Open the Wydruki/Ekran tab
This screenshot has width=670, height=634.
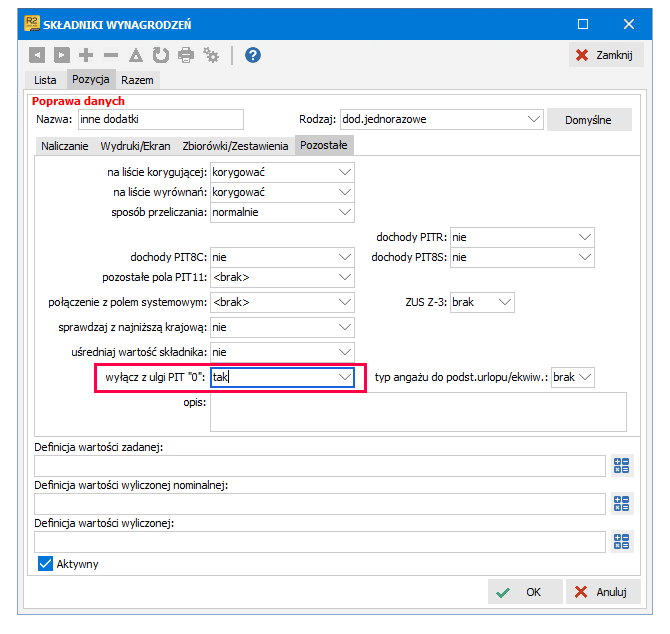pyautogui.click(x=135, y=146)
